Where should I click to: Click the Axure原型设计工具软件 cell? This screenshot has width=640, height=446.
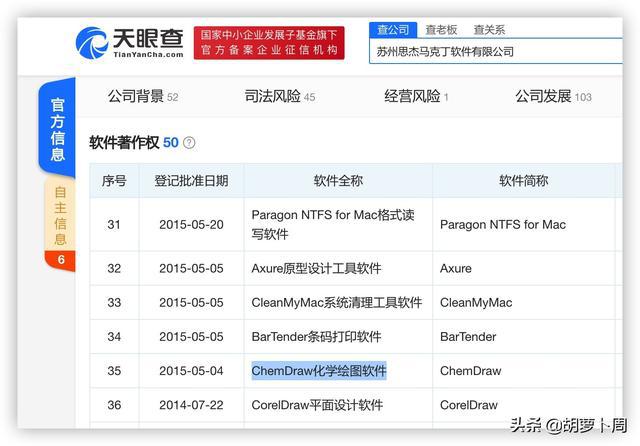click(338, 268)
